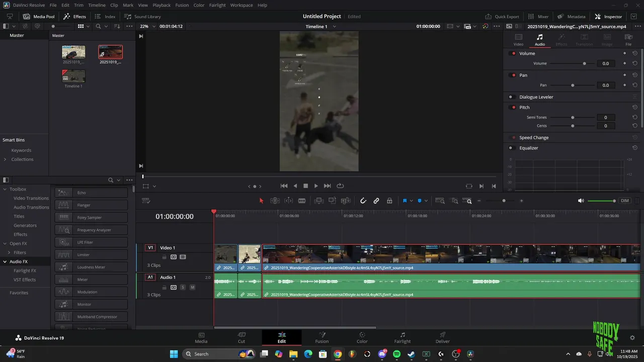
Task: Click Insert Clip icon in timeline toolbar
Action: (319, 201)
